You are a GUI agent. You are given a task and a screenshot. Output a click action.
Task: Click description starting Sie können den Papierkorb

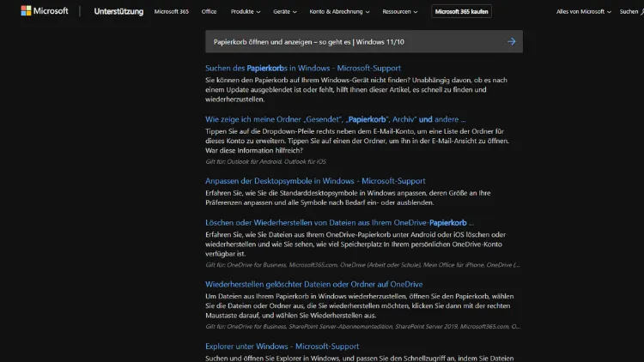pos(356,89)
